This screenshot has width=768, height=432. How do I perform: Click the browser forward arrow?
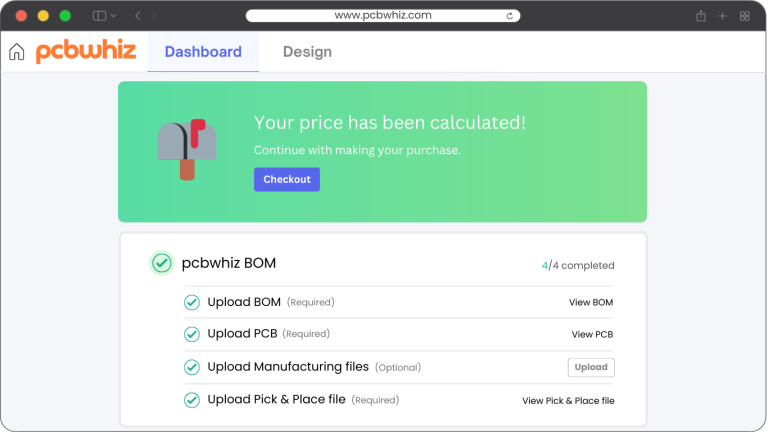coord(154,16)
